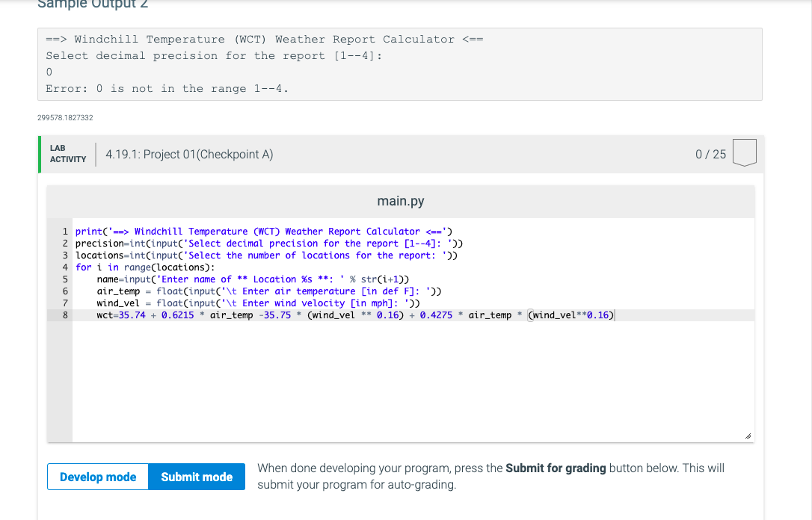This screenshot has width=812, height=520.
Task: Click the activity title 4.19.1: Project 01(Checkpoint A)
Action: pyautogui.click(x=190, y=155)
